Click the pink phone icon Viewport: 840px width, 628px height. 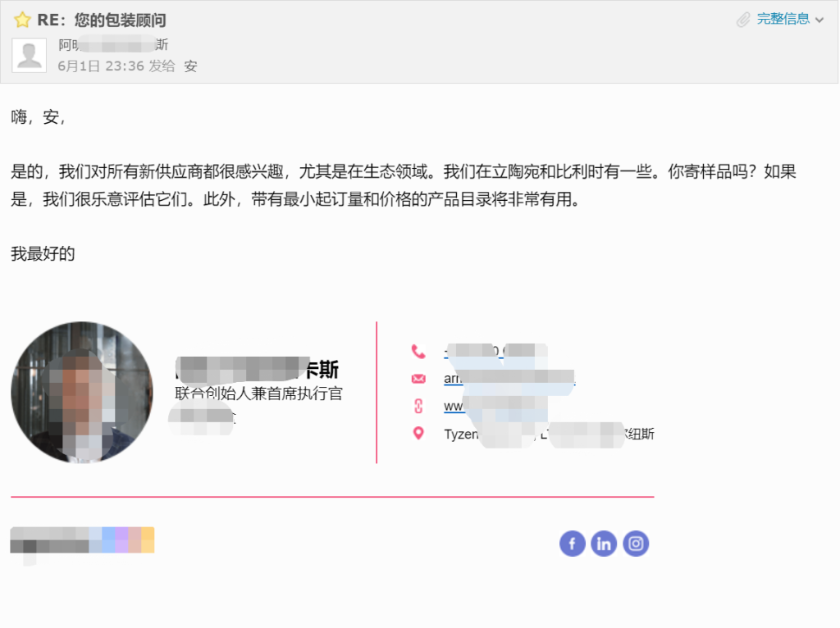click(418, 352)
